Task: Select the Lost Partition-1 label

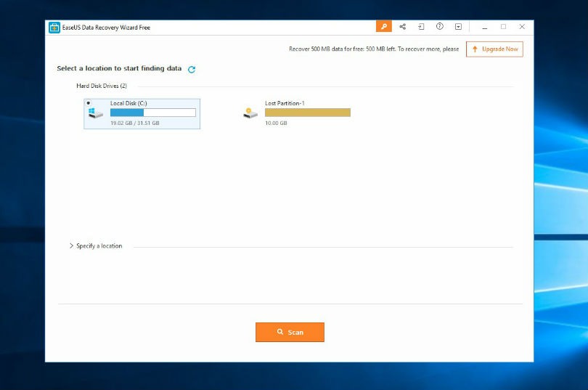Action: [285, 103]
